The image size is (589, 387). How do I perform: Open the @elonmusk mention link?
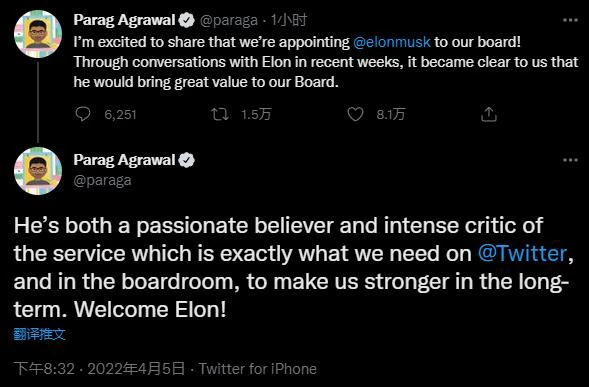pos(392,42)
